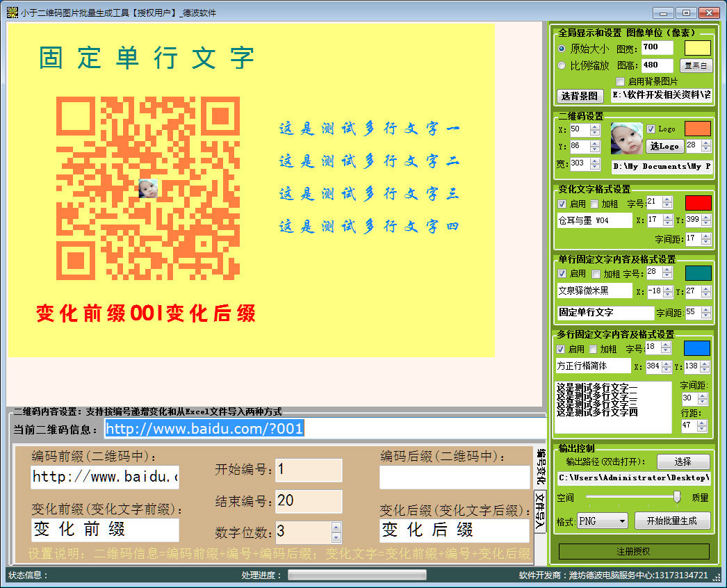727x588 pixels.
Task: Toggle 启用 under 变化文字格式设置
Action: pyautogui.click(x=562, y=204)
